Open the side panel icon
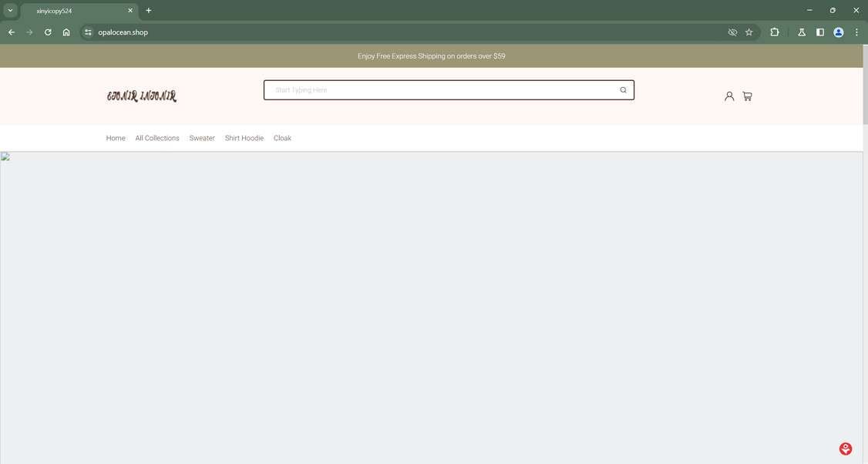The height and width of the screenshot is (464, 868). (819, 32)
